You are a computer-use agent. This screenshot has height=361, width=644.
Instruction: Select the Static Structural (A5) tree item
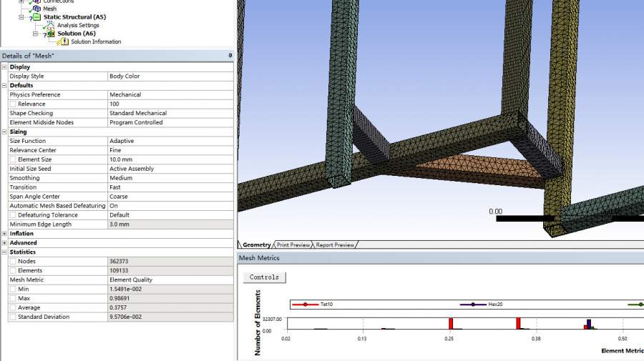pyautogui.click(x=74, y=17)
